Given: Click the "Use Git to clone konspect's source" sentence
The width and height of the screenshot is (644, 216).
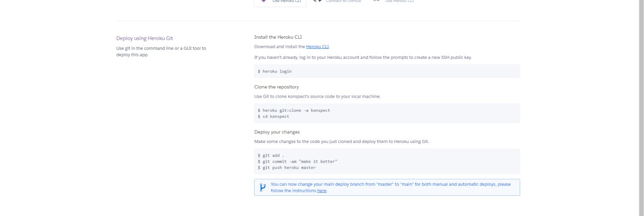Looking at the screenshot, I should click(x=317, y=96).
